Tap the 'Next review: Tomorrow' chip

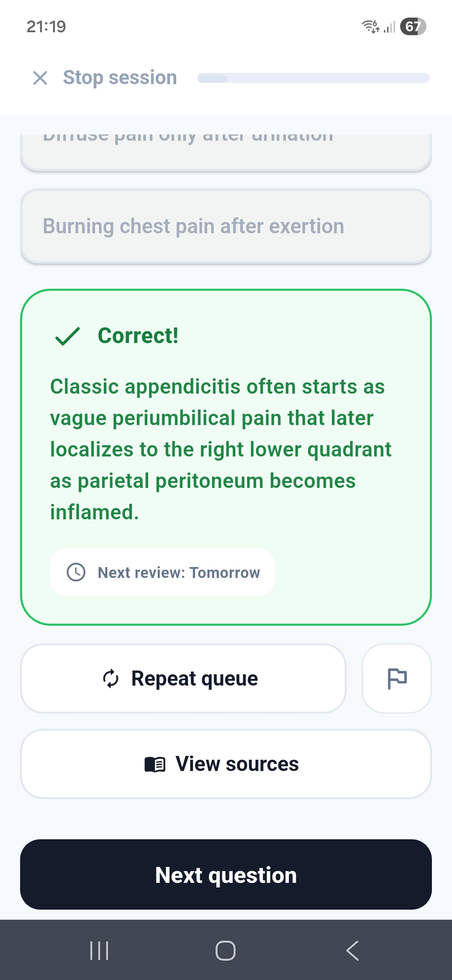click(162, 572)
